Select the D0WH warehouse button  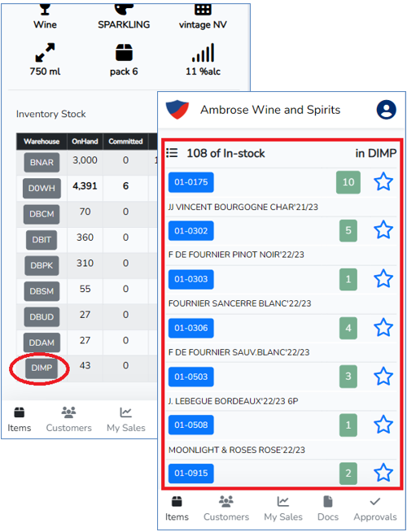click(42, 188)
